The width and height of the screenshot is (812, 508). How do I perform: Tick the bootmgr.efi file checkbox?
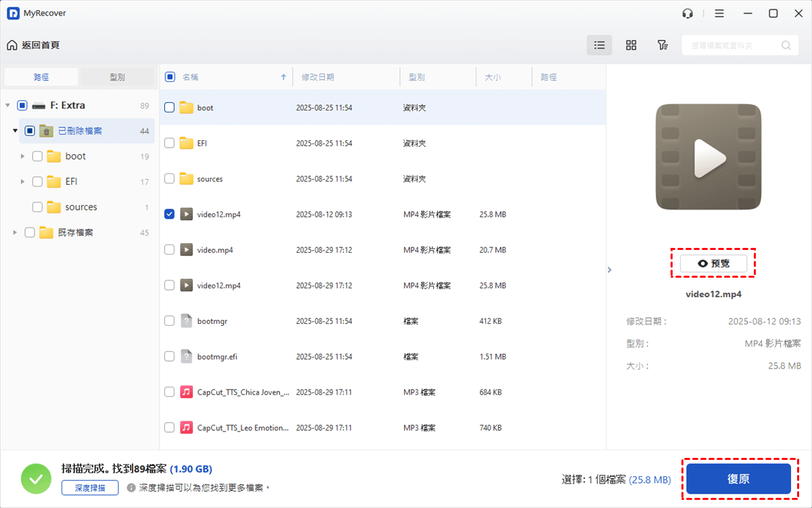pyautogui.click(x=170, y=356)
